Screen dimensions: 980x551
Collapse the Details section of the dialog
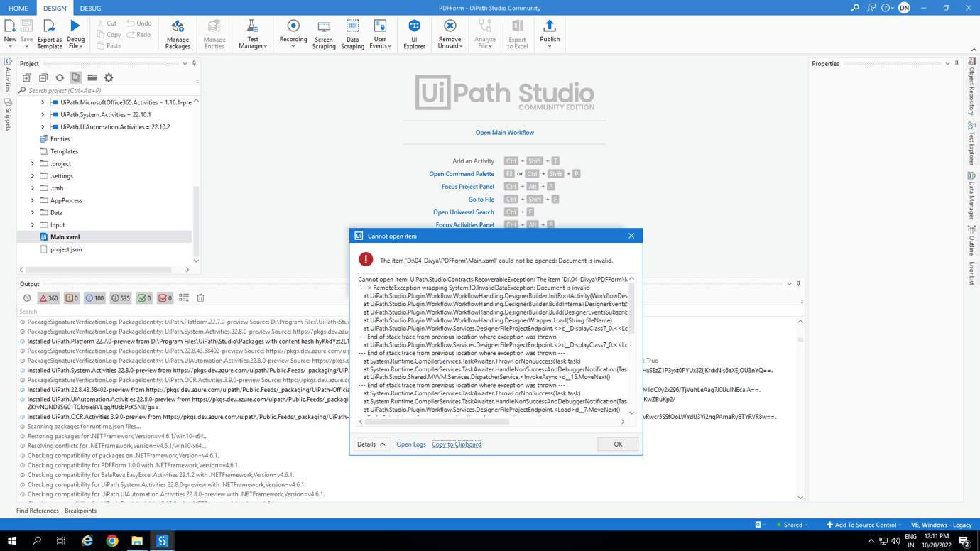coord(371,444)
